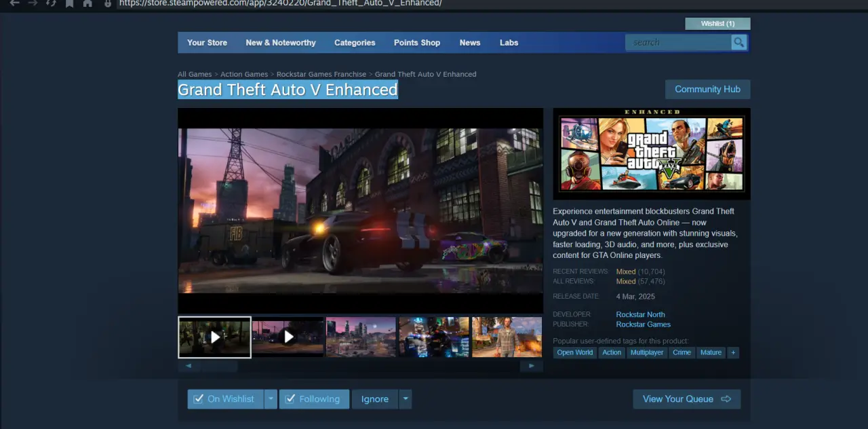Click View Your Queue button
The height and width of the screenshot is (429, 868).
tap(687, 399)
